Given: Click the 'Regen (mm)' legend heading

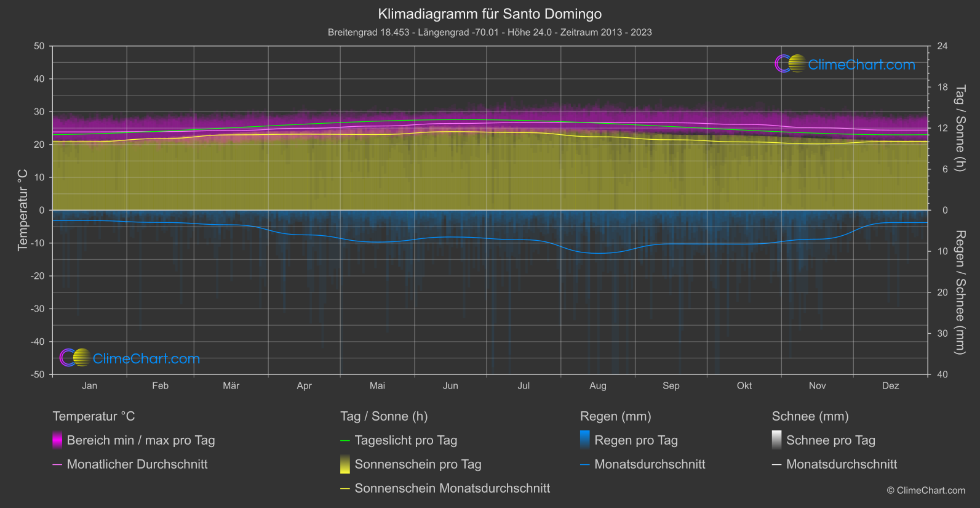Looking at the screenshot, I should click(x=616, y=416).
